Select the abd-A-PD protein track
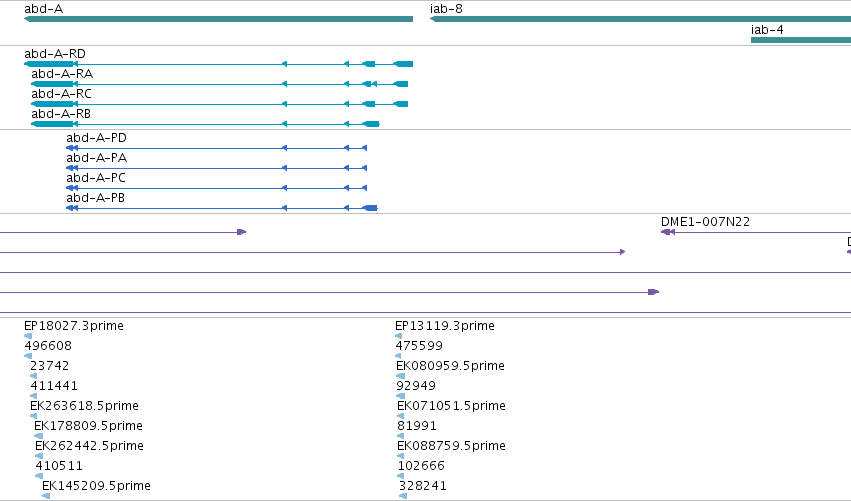 217,148
